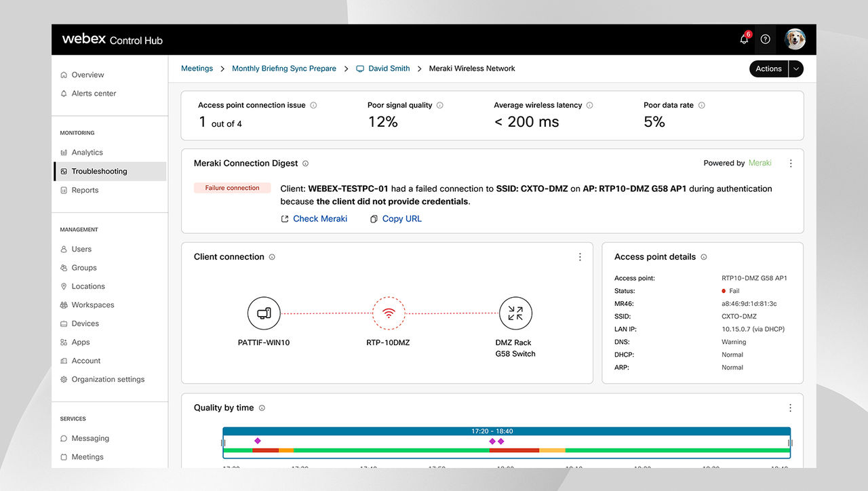Image resolution: width=868 pixels, height=491 pixels.
Task: Click the PATTIF-WIN10 client device icon
Action: pos(264,313)
